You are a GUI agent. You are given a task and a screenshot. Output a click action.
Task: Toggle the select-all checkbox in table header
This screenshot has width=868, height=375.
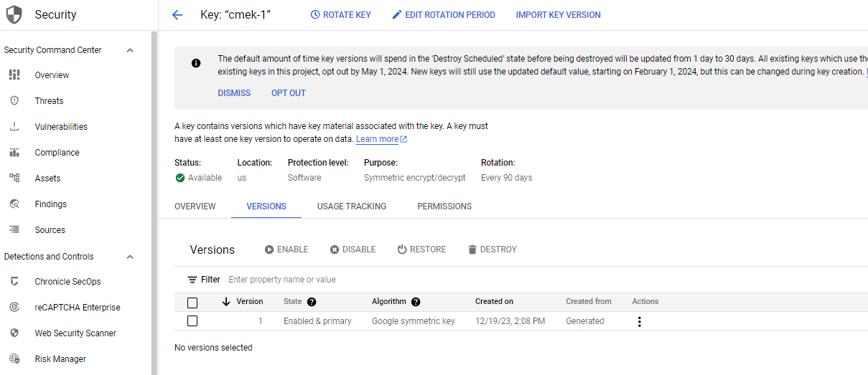pyautogui.click(x=192, y=302)
